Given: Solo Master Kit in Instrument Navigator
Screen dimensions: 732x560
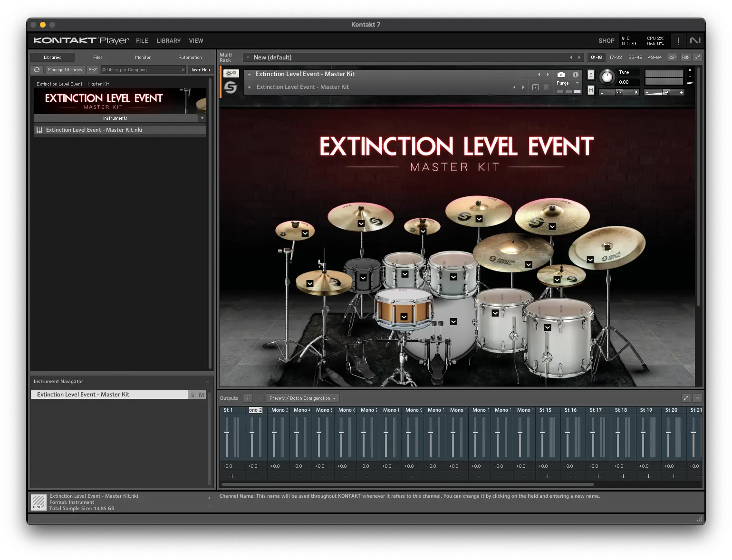Looking at the screenshot, I should click(x=193, y=395).
